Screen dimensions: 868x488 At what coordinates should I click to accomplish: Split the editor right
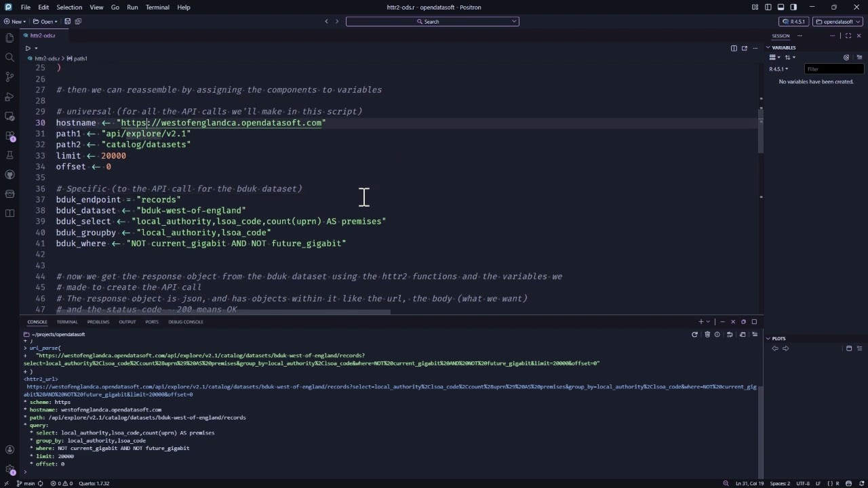point(734,48)
